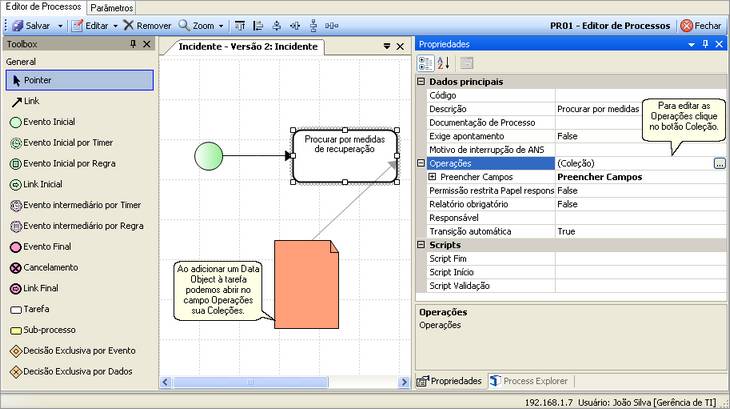Expand the Preencher Campos property
The image size is (730, 409).
tap(432, 176)
